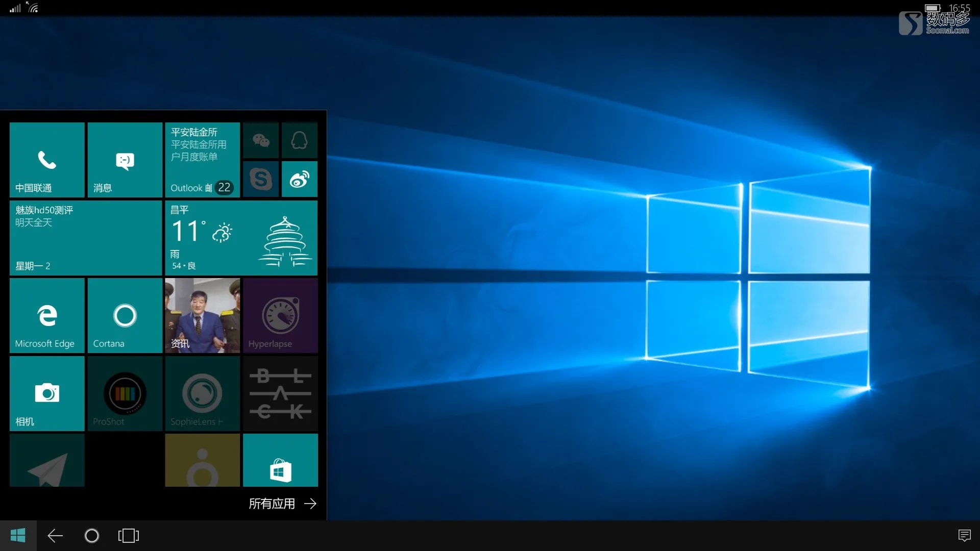Image resolution: width=980 pixels, height=551 pixels.
Task: Open the Weibo tile
Action: coord(300,179)
